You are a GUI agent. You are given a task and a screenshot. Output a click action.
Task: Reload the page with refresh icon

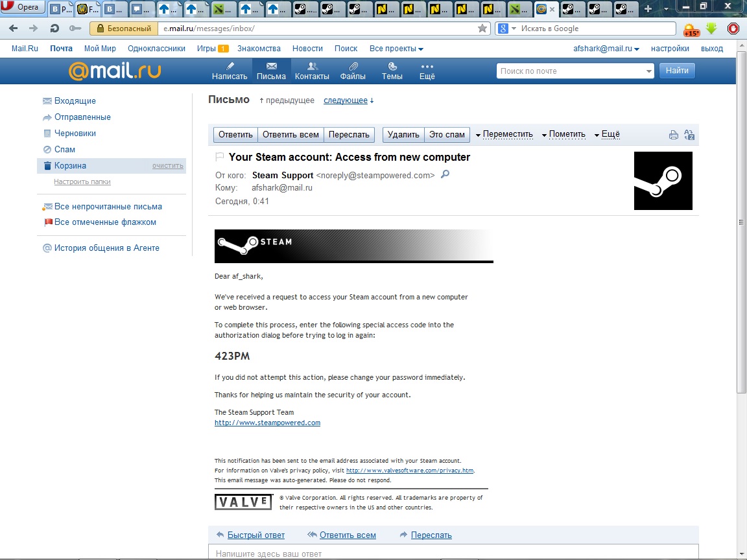54,29
